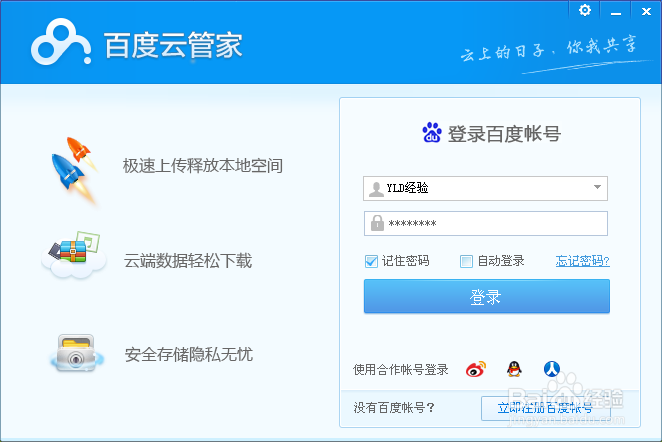
Task: Click the 没有百度帐号? text
Action: pos(394,407)
